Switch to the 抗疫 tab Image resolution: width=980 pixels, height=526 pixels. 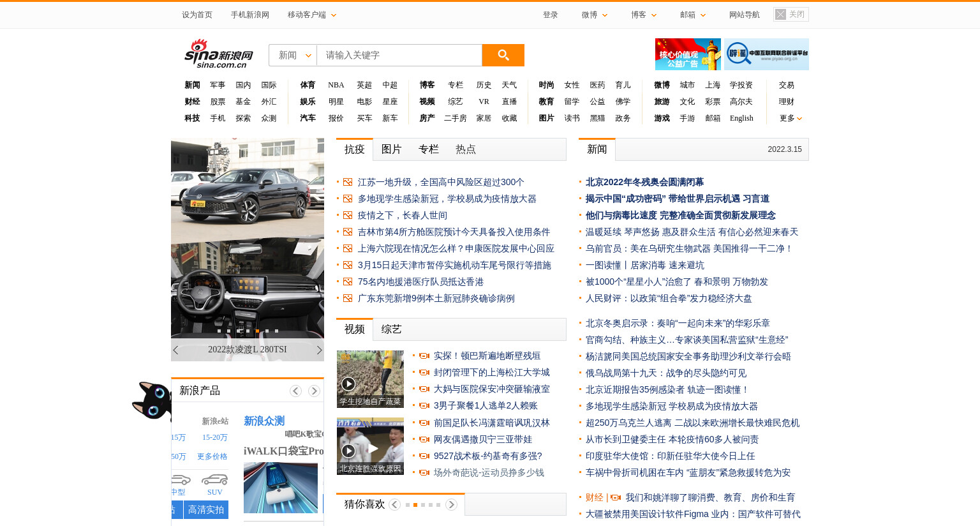click(x=355, y=149)
